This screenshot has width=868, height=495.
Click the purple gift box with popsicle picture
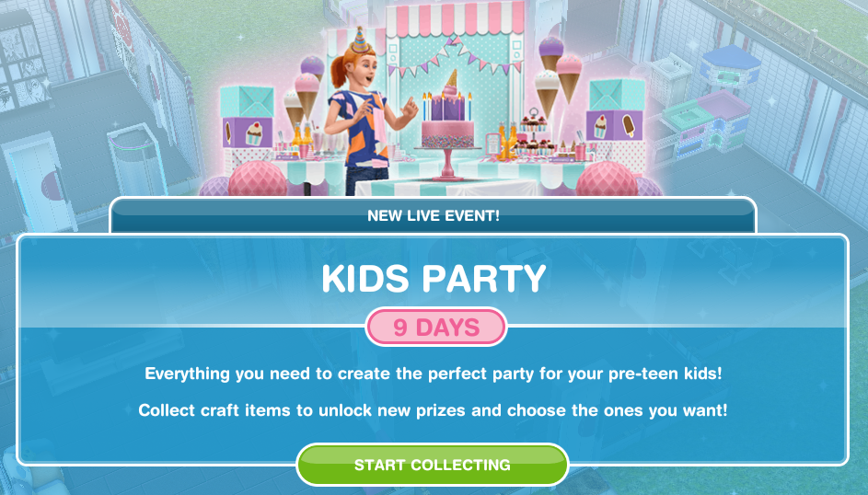(x=615, y=125)
